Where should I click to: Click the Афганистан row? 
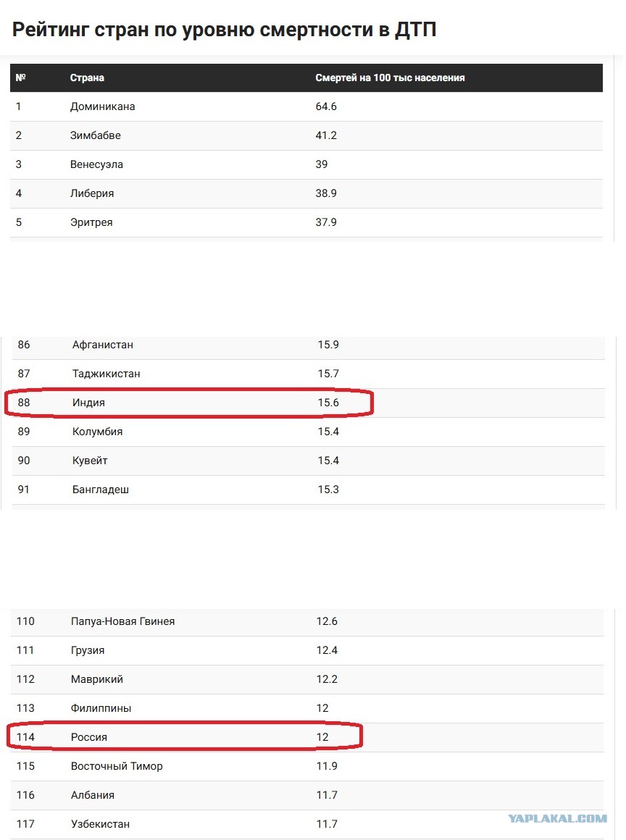pyautogui.click(x=308, y=345)
